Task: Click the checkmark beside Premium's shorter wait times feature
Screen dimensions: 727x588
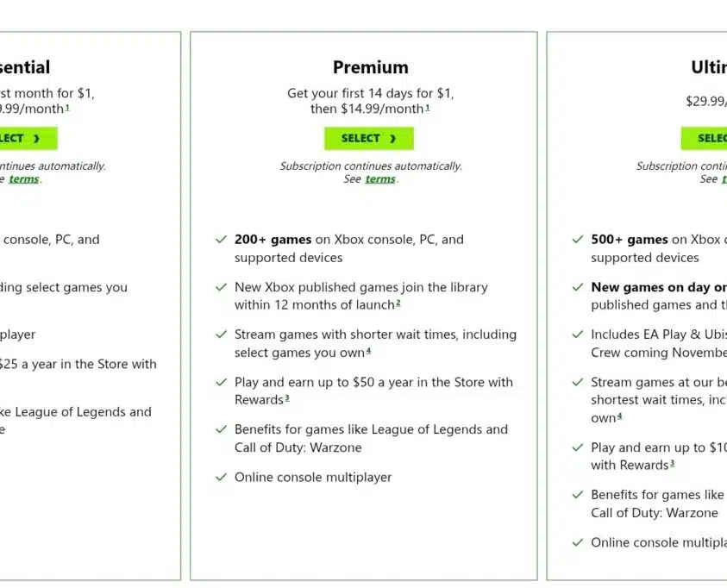Action: [x=222, y=335]
